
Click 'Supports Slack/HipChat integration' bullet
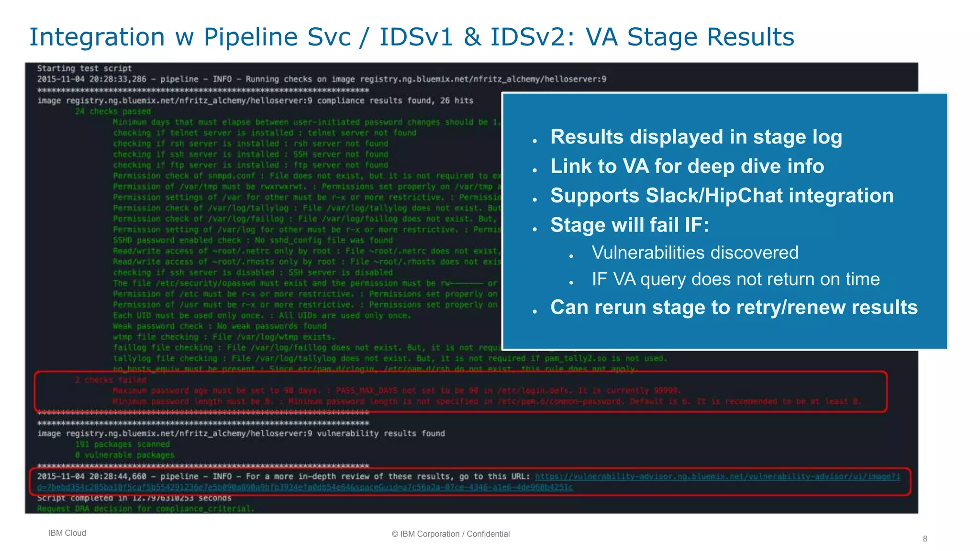(722, 196)
